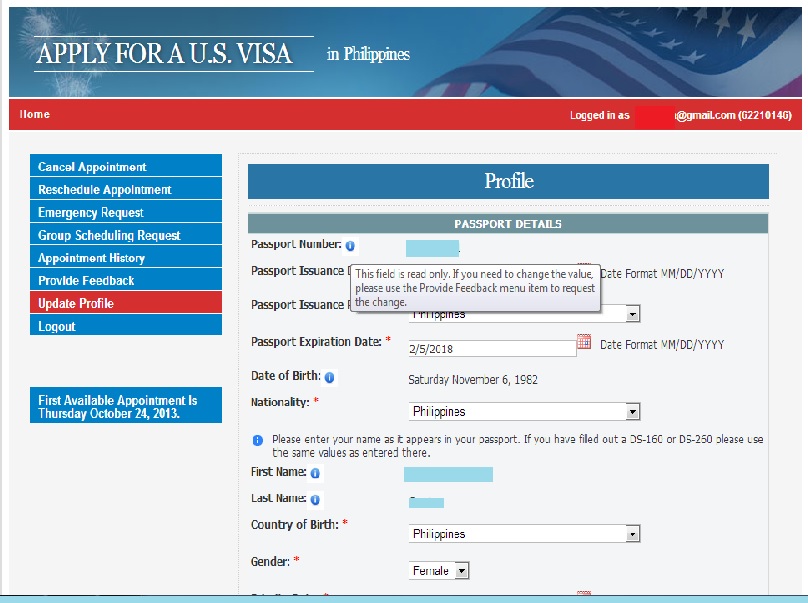Open Reschedule Appointment menu item

tap(126, 189)
